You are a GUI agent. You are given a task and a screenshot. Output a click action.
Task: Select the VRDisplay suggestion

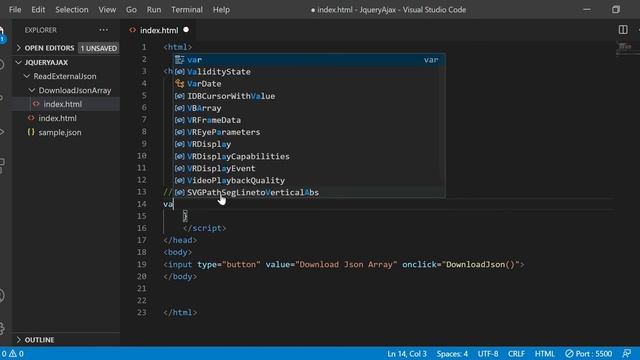coord(309,144)
